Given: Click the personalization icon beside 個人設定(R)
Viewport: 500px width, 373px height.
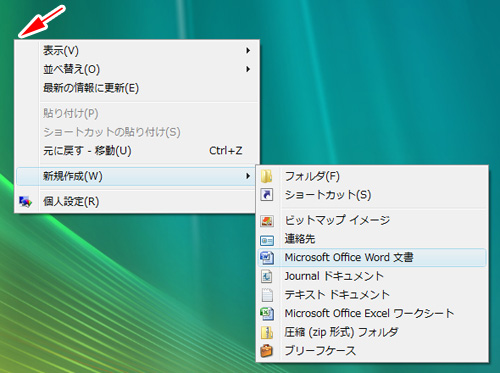Looking at the screenshot, I should coord(25,202).
